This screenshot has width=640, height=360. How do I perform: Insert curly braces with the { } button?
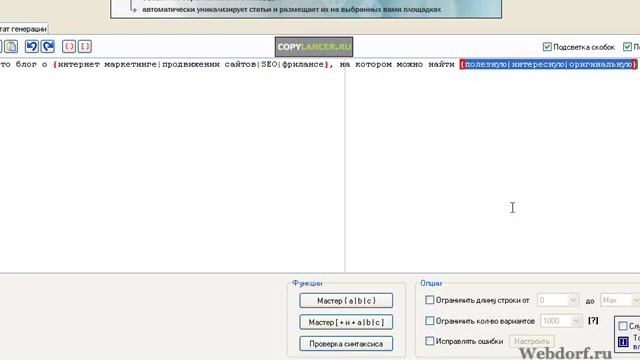[69, 47]
